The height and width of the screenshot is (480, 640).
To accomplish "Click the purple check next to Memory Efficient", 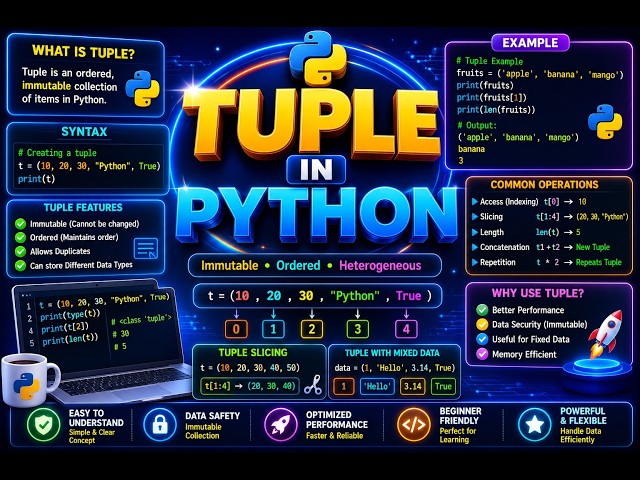I will (482, 354).
